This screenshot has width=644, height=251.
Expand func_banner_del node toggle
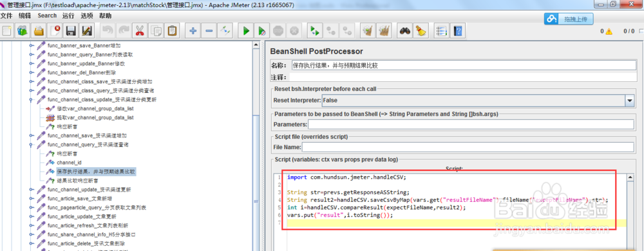[x=31, y=72]
